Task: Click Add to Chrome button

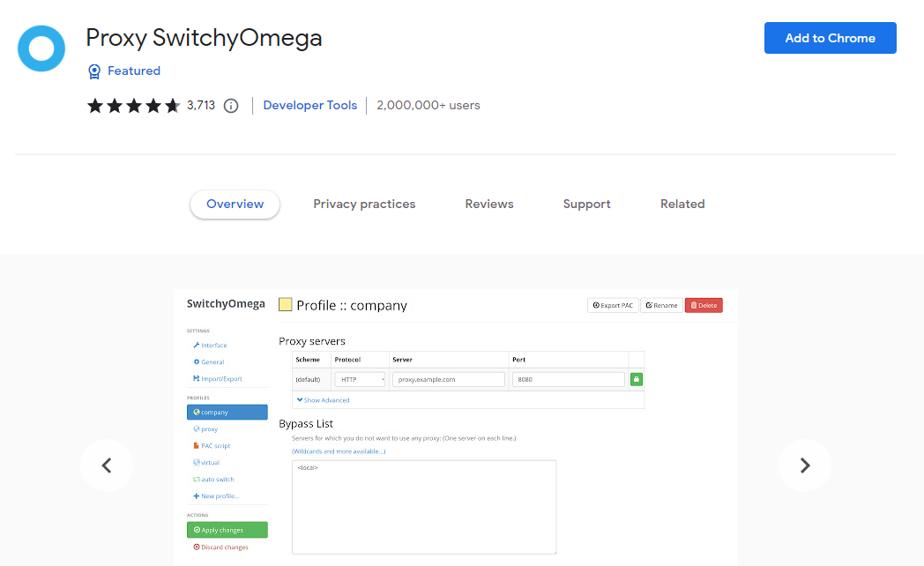Action: (831, 38)
